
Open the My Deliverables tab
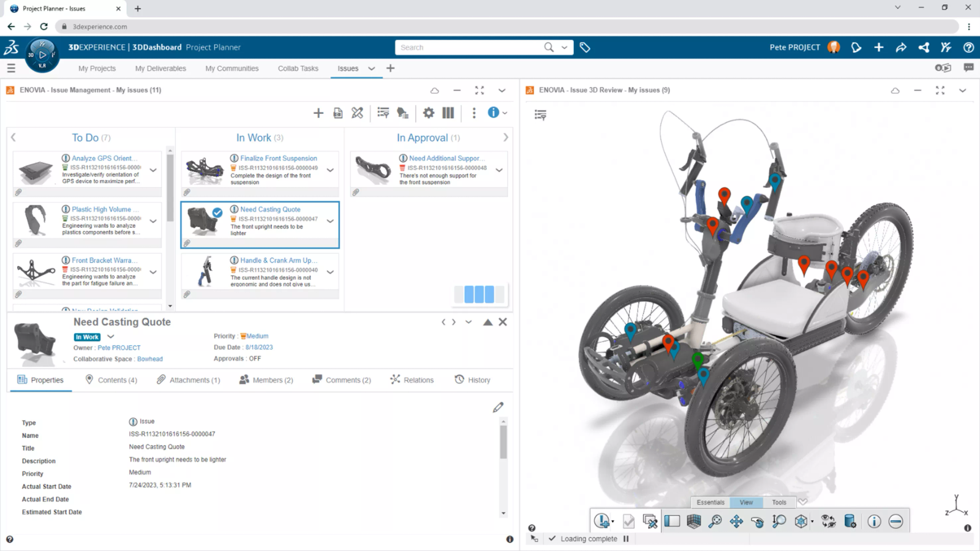click(160, 69)
